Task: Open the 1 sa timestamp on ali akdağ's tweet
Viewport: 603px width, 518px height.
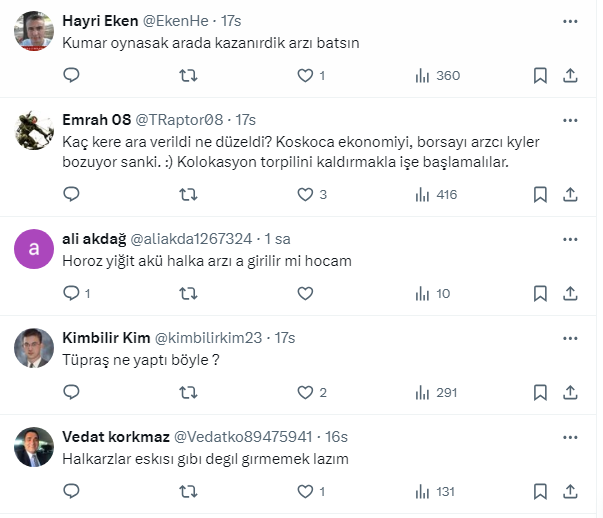Action: point(275,239)
